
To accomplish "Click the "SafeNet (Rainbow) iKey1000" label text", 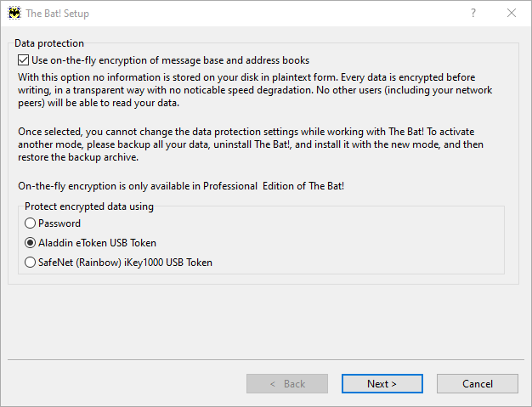I will click(x=125, y=263).
